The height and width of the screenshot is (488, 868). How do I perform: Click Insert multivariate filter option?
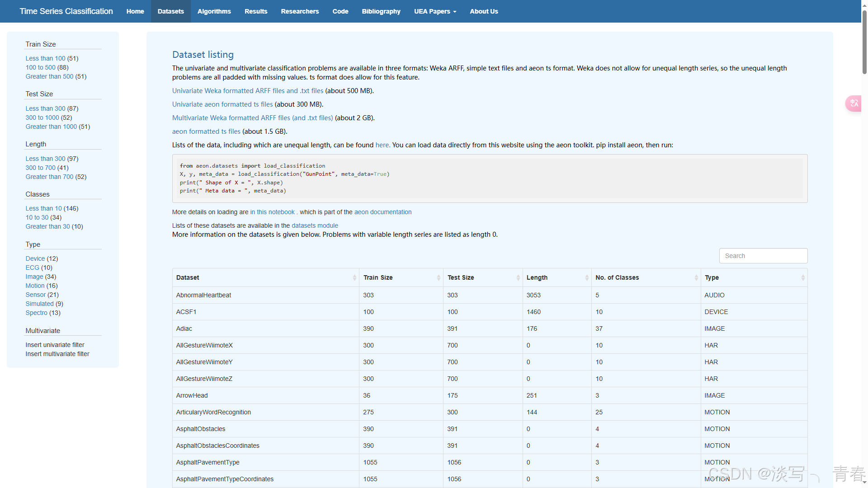[x=57, y=354]
